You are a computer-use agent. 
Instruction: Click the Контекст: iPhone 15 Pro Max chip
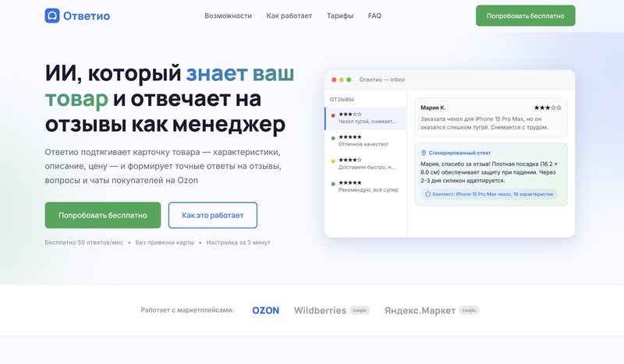click(x=489, y=194)
